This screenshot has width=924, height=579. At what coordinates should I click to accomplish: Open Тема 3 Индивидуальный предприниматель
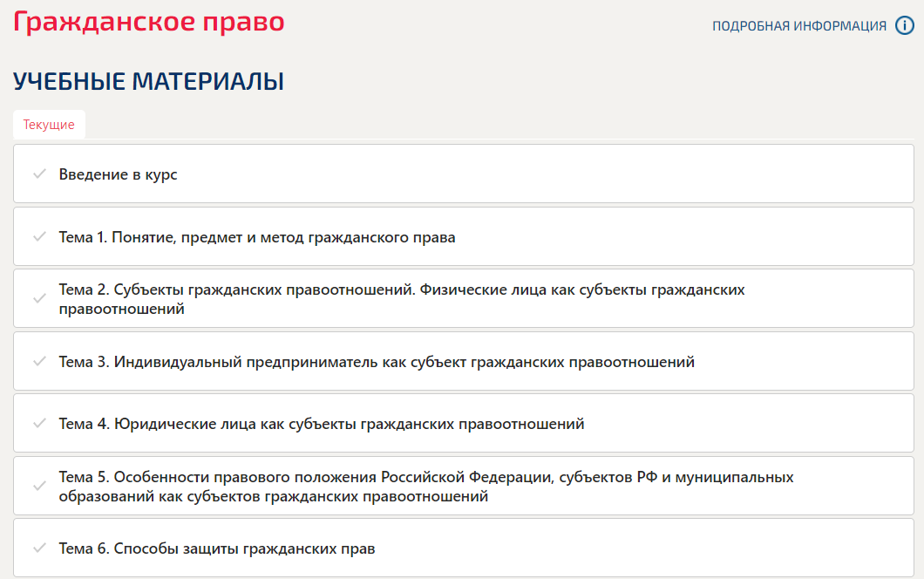click(x=377, y=361)
